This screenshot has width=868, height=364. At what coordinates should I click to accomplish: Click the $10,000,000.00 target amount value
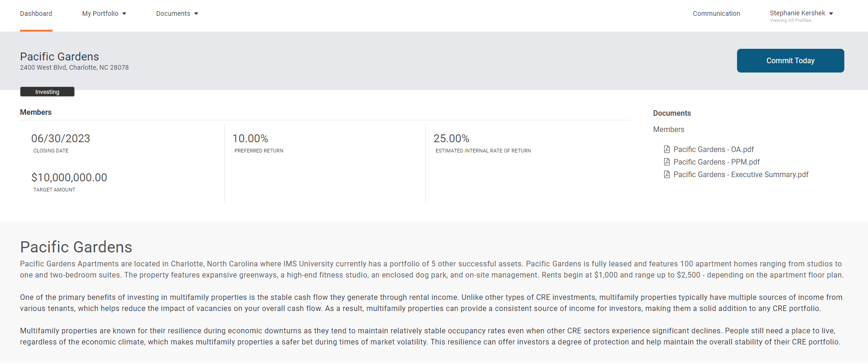point(69,178)
